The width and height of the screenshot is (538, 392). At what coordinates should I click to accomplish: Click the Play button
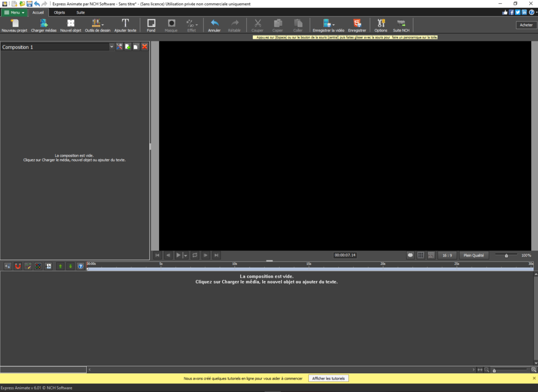[179, 255]
